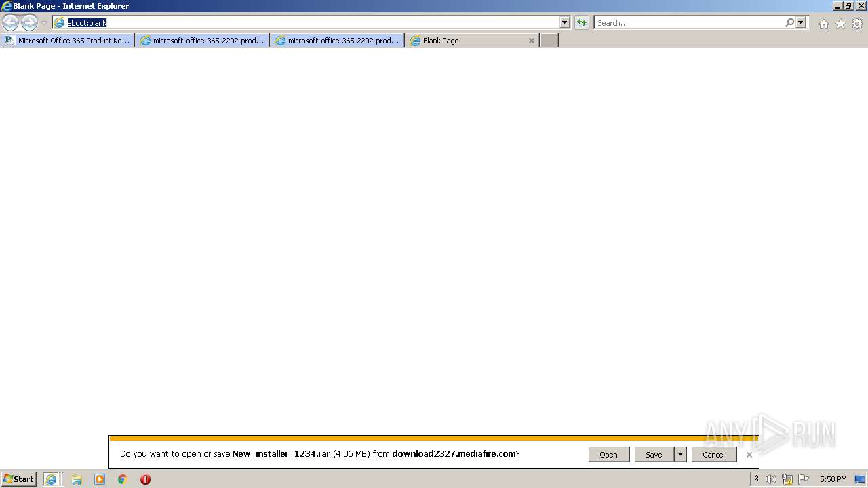Open Windows Explorer from the taskbar

(77, 479)
